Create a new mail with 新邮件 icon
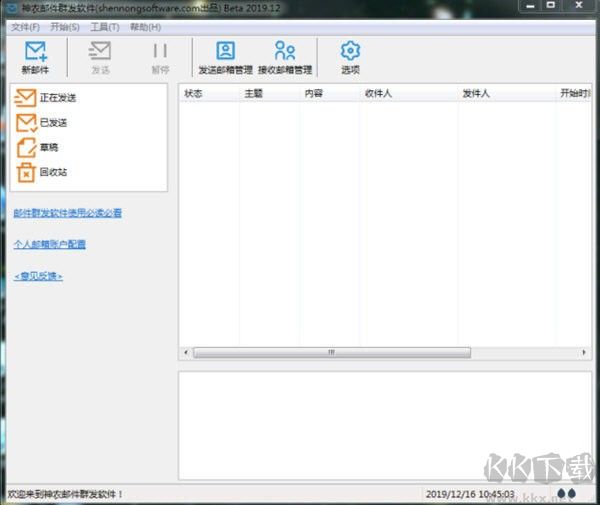This screenshot has height=505, width=600. tap(35, 57)
